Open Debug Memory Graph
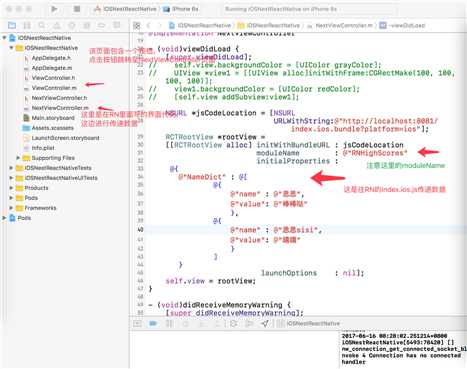This screenshot has height=369, width=467. [x=249, y=323]
